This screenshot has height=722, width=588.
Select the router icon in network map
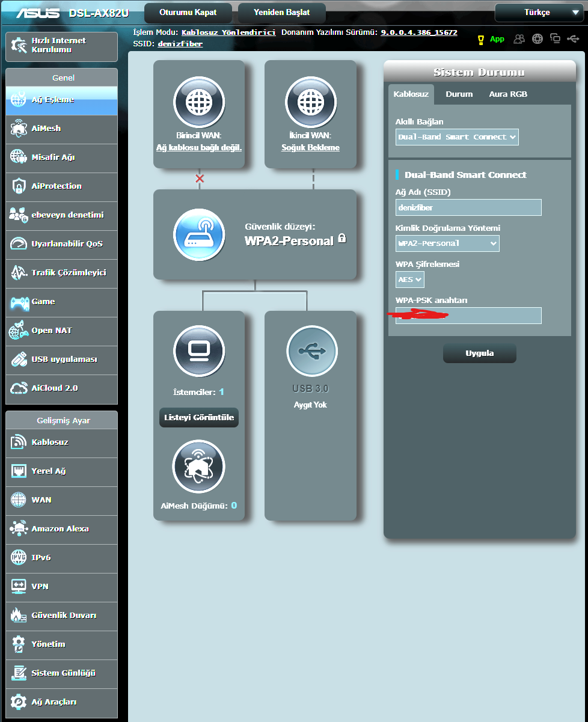click(199, 234)
